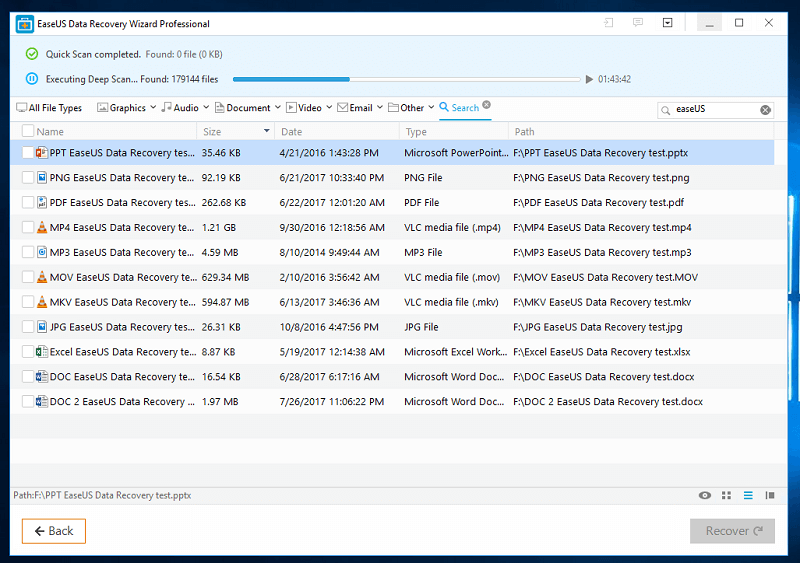The image size is (800, 563).
Task: Select the Video filter tab
Action: pos(304,108)
